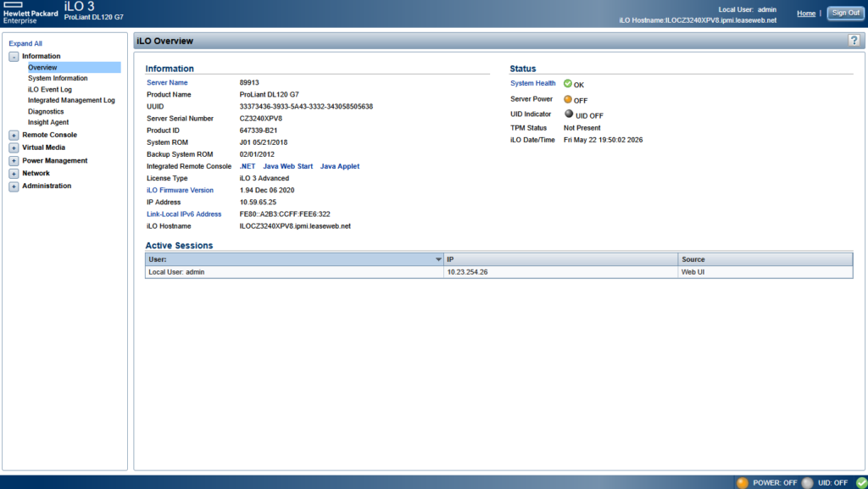Click server name value 89913
The image size is (868, 489).
[x=249, y=82]
